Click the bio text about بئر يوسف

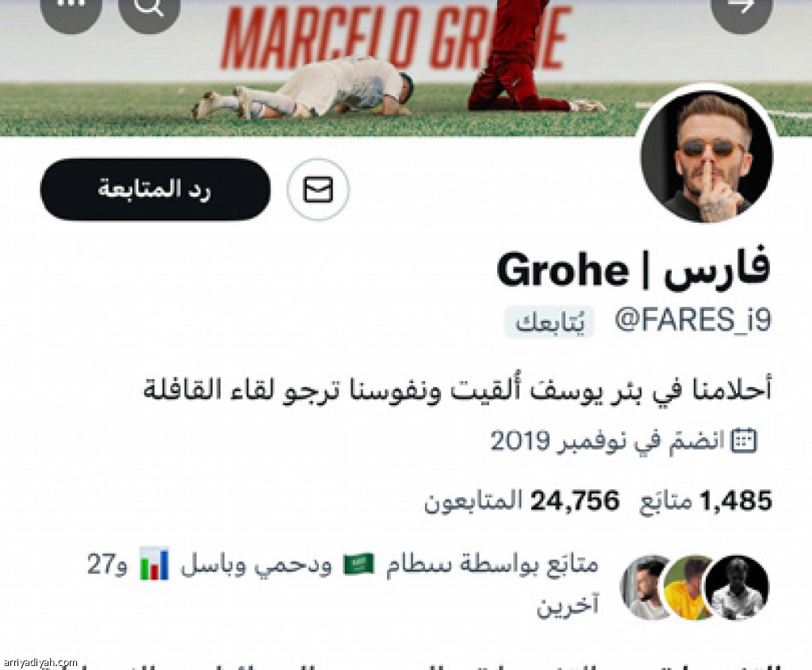click(x=458, y=389)
